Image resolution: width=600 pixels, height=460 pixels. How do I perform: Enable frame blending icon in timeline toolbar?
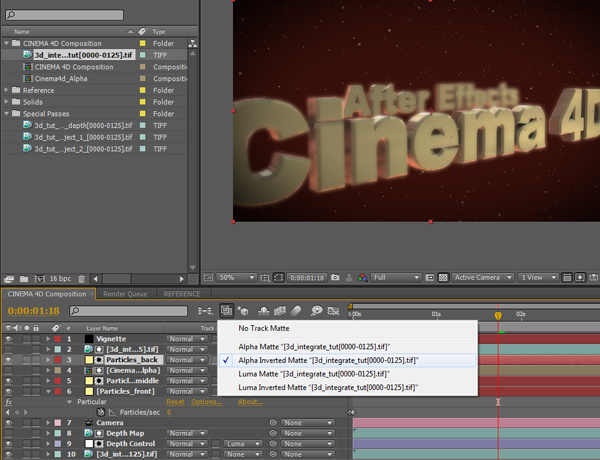tap(280, 311)
